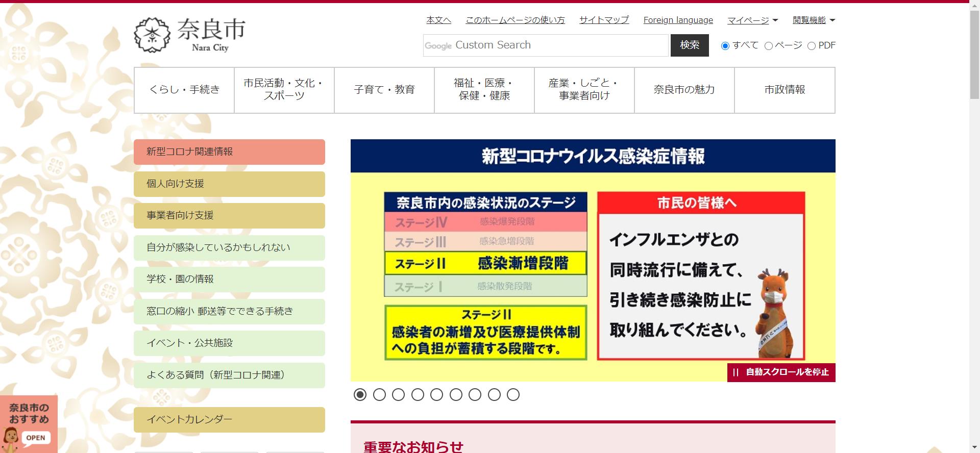Open よくある質問（新型コロナ関連） button
Image resolution: width=980 pixels, height=453 pixels.
coord(229,375)
